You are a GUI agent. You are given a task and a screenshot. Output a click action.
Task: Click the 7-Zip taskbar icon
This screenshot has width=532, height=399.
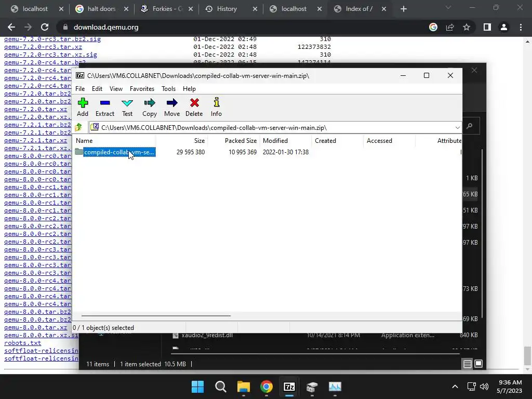click(x=289, y=387)
